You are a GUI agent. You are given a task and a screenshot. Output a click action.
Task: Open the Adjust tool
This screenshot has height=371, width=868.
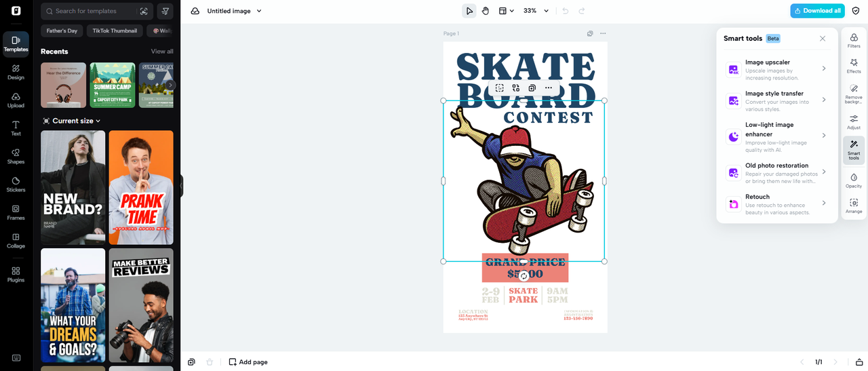tap(854, 122)
